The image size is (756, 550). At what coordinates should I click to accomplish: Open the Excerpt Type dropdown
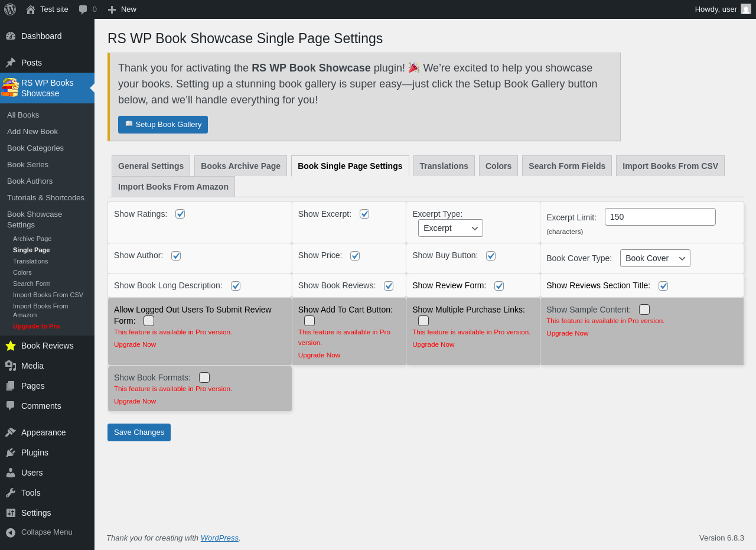(x=451, y=228)
